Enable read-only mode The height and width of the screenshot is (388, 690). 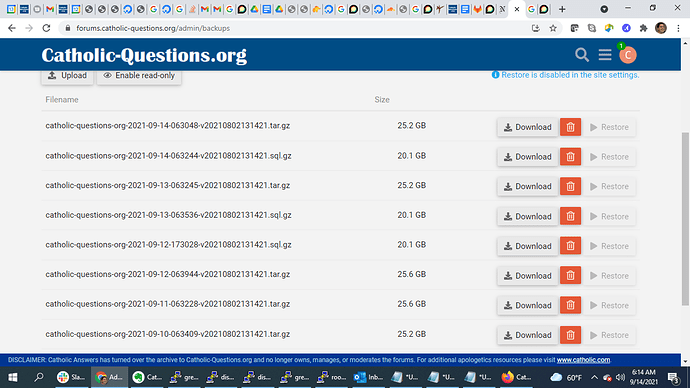point(139,76)
